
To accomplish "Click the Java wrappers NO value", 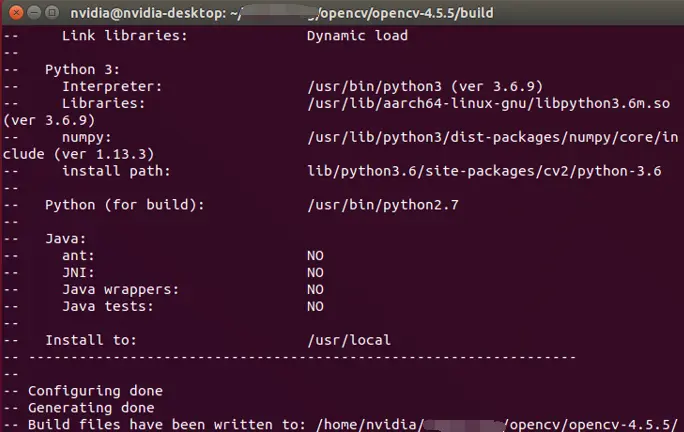I will coord(315,290).
